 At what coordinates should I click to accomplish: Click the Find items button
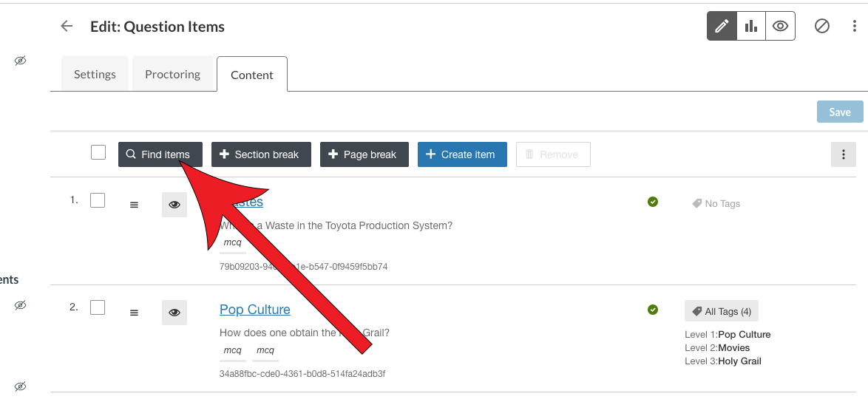pos(160,154)
